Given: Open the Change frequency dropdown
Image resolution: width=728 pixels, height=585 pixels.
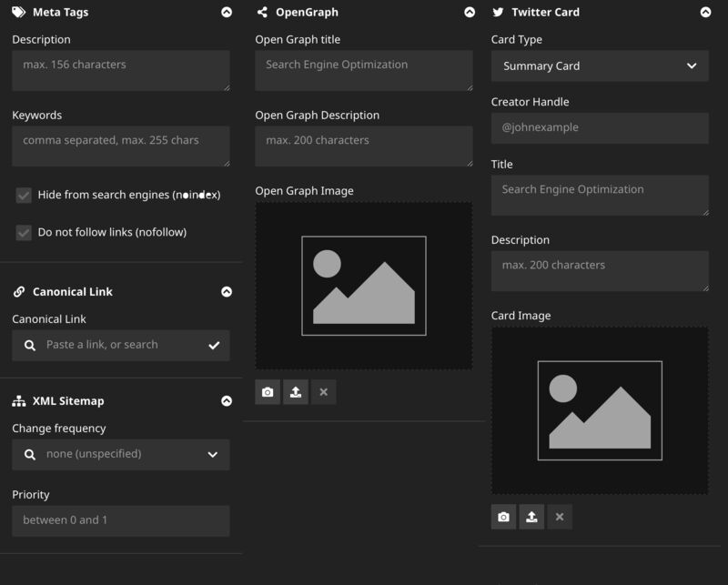Looking at the screenshot, I should click(x=121, y=454).
